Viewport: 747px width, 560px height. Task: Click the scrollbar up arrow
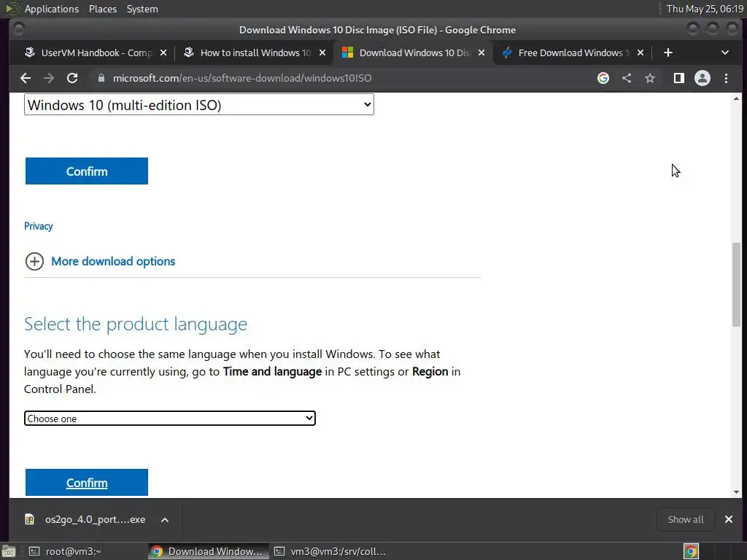737,99
